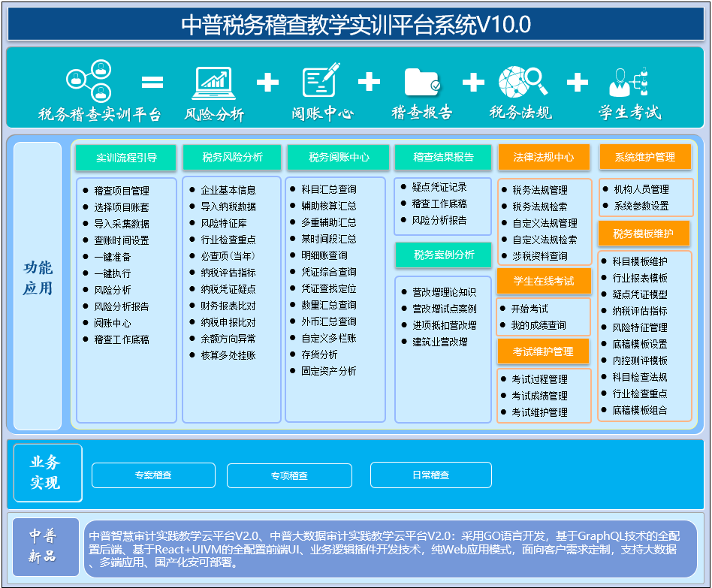Select 外币汇总查询 item
The image size is (712, 588).
[329, 321]
